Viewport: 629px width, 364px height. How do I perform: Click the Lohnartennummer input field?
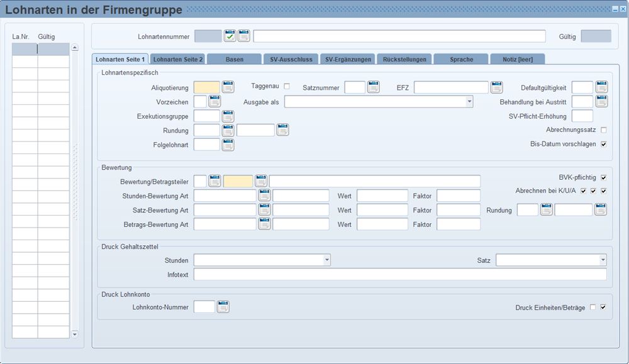coord(208,36)
